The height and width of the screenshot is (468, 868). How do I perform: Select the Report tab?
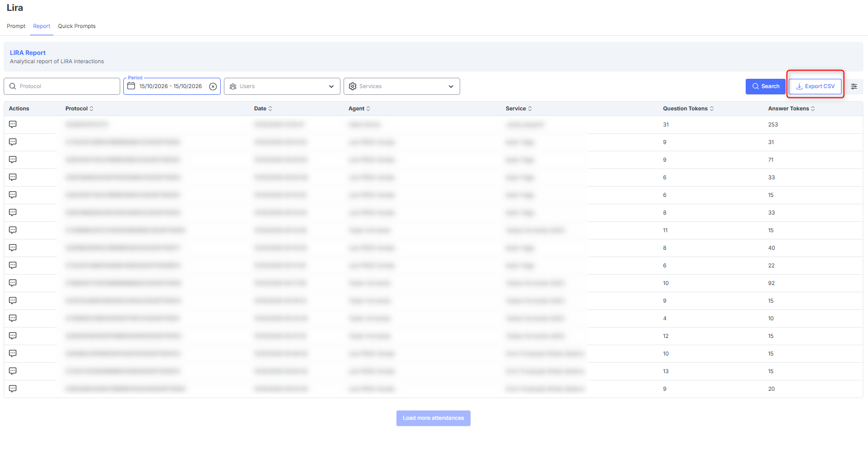coord(41,26)
